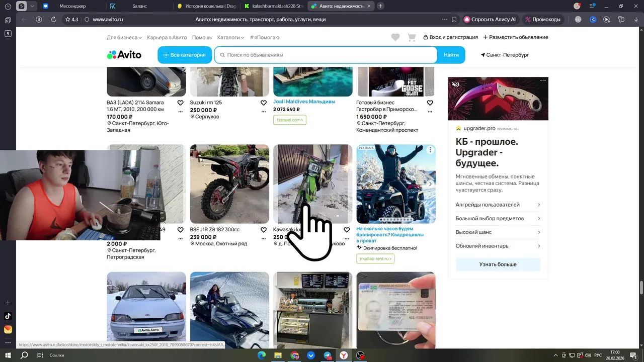Add Готовый бизнес Гастробар listing to favorites
Viewport: 644px width, 362px height.
(x=430, y=103)
